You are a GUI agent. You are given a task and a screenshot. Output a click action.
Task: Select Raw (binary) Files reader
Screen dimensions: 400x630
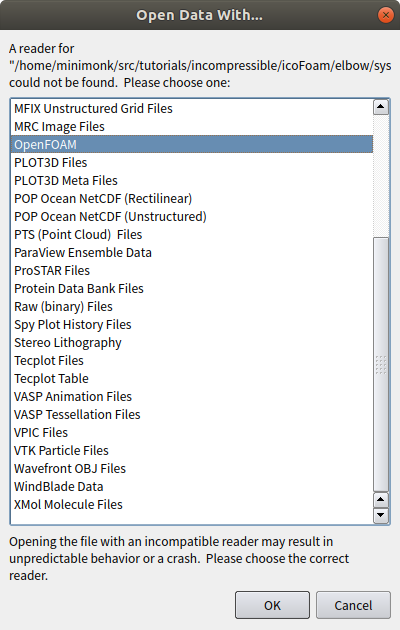192,307
